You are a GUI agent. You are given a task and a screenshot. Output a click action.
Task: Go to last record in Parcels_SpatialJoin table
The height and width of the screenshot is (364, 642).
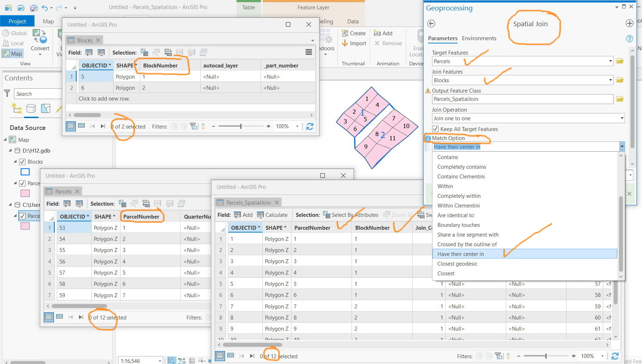click(252, 356)
